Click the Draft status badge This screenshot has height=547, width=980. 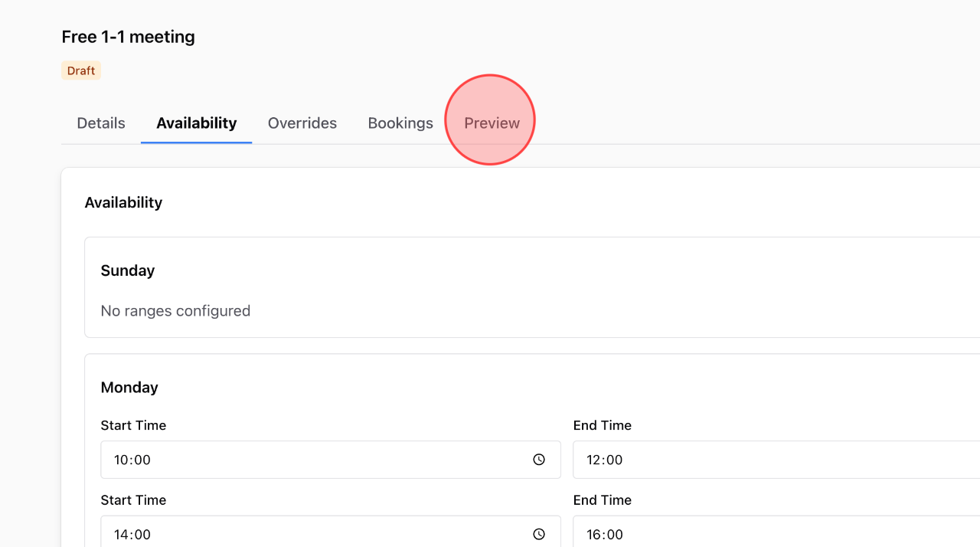point(81,70)
